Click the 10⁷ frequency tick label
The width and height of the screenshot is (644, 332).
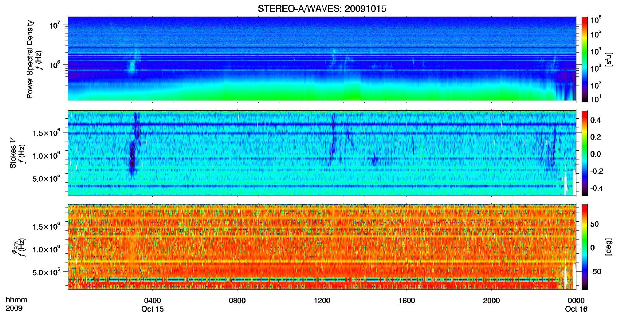[55, 25]
